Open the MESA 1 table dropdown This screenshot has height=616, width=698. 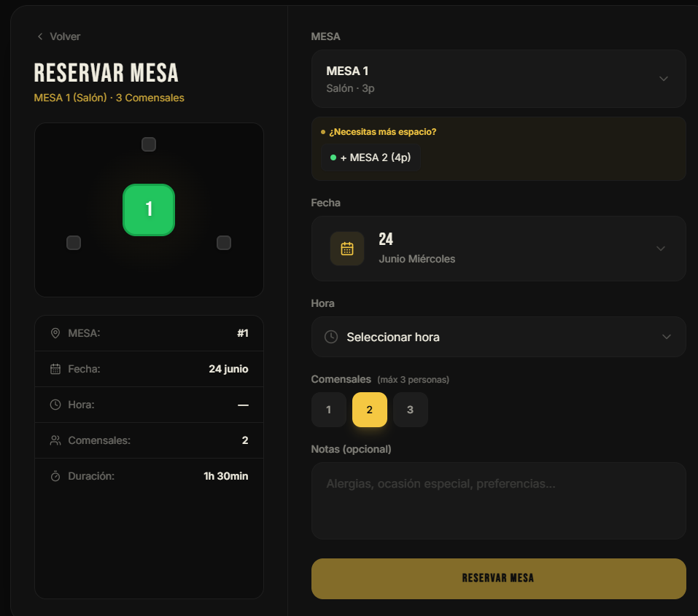pos(499,79)
